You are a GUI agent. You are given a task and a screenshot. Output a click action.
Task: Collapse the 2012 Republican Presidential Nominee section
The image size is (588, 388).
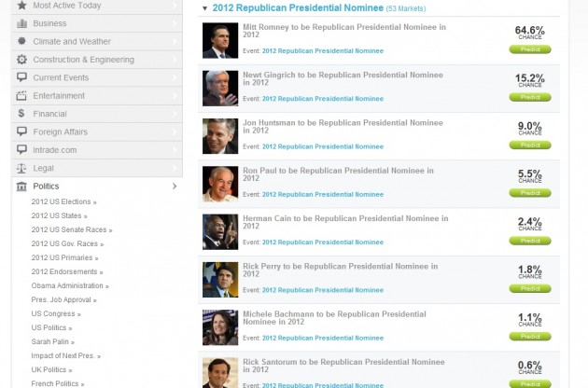pyautogui.click(x=205, y=8)
